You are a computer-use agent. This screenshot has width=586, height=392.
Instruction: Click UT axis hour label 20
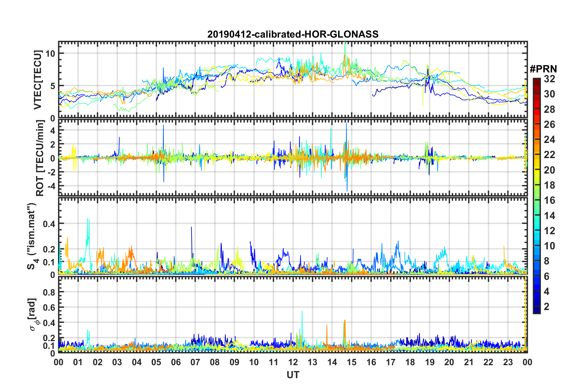tap(449, 362)
